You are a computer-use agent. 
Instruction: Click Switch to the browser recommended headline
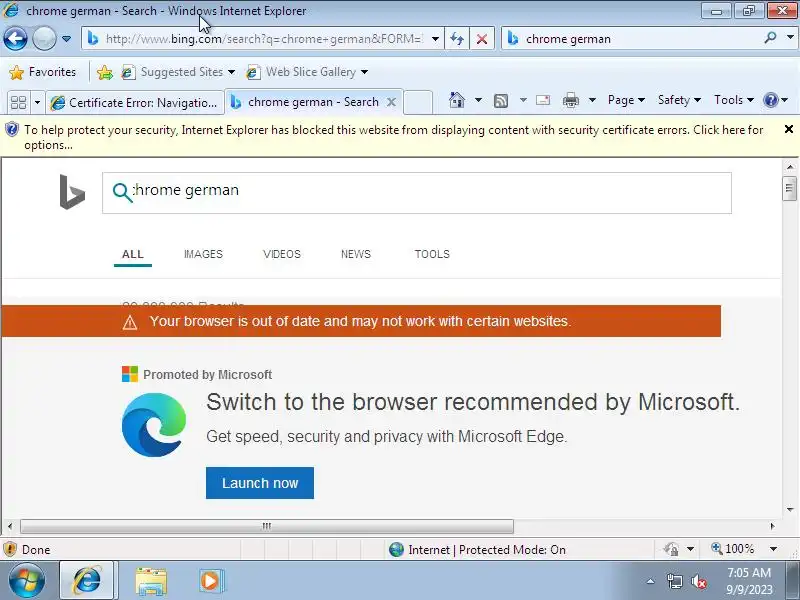coord(472,402)
